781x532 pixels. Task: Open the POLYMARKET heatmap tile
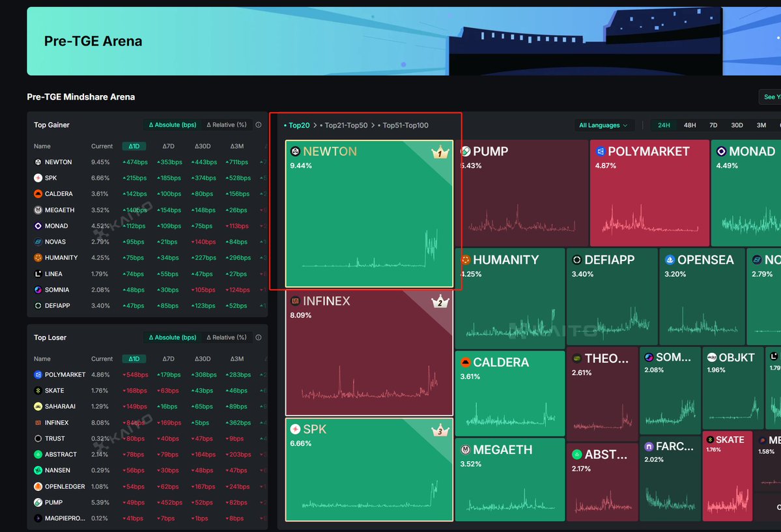coord(649,193)
